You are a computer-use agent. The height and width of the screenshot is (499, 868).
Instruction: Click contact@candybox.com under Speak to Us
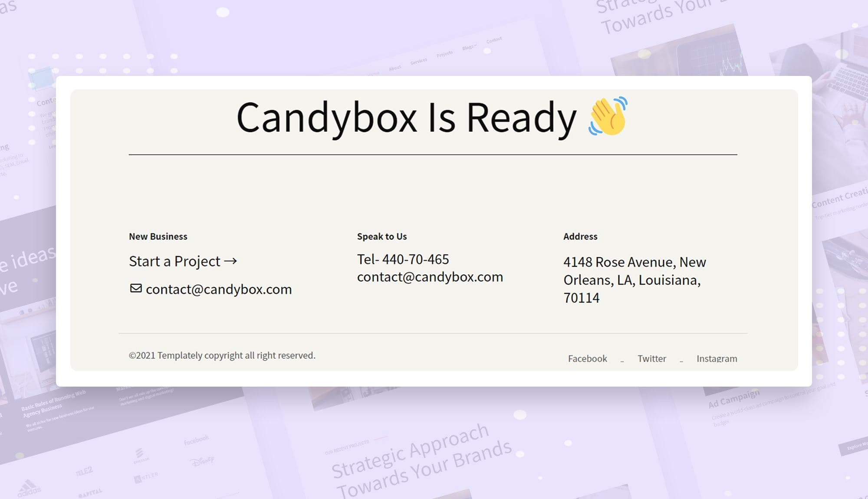(430, 276)
